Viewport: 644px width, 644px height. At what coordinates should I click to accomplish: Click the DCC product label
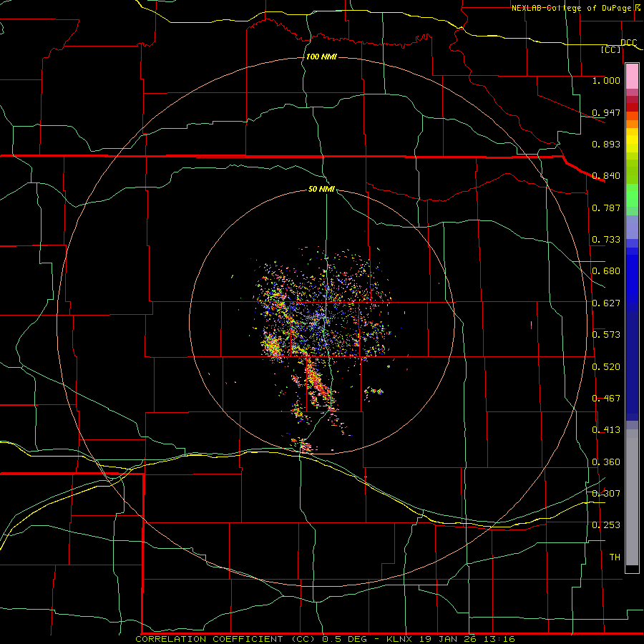pyautogui.click(x=628, y=42)
